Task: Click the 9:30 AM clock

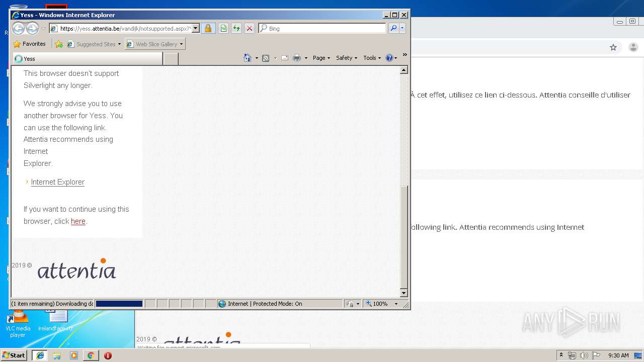Action: coord(618,355)
